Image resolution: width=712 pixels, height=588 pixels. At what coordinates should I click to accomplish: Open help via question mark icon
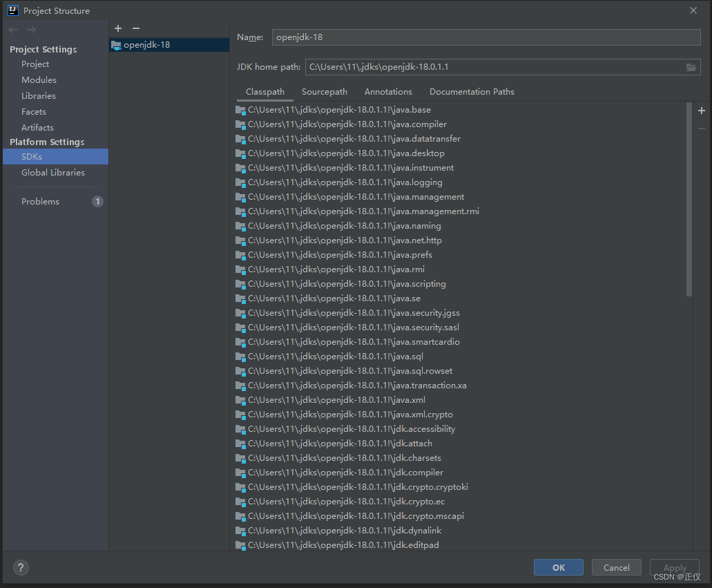21,568
